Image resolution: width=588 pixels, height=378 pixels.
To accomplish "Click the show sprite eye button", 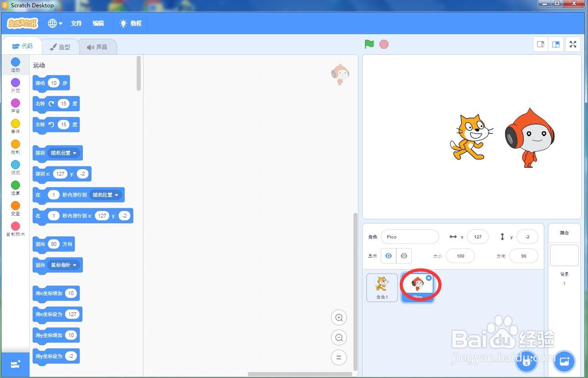I will point(388,256).
